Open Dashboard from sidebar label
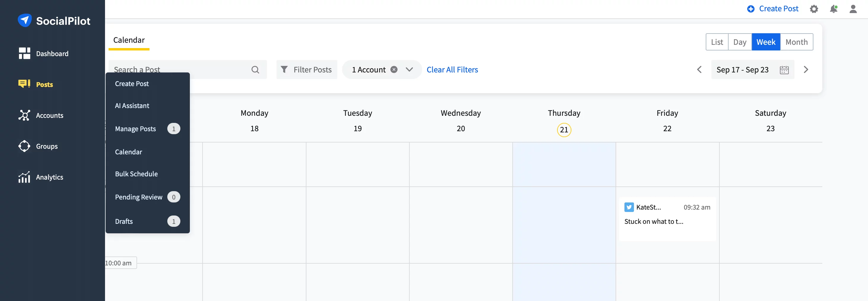868x301 pixels. point(52,54)
